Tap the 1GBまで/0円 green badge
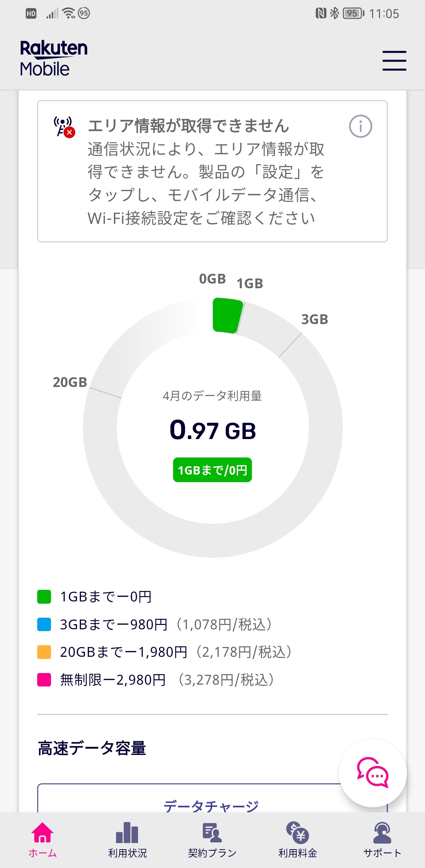Viewport: 425px width, 868px height. pos(212,470)
